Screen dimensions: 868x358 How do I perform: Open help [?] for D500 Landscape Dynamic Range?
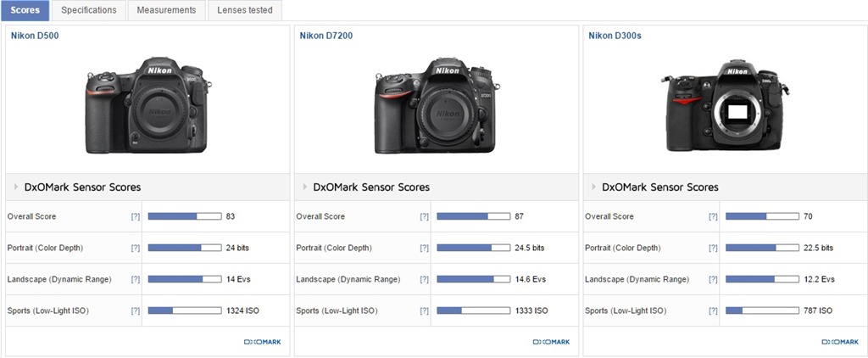(135, 279)
